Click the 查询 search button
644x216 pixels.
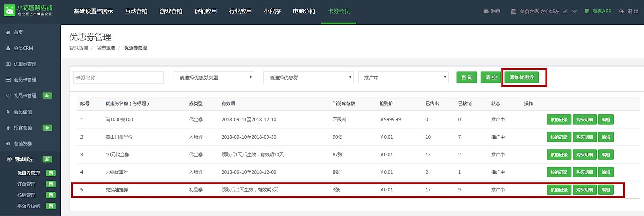(x=467, y=78)
